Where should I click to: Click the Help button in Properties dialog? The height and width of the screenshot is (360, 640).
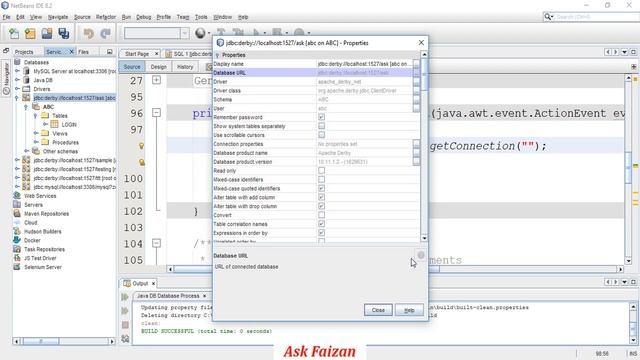pos(409,310)
